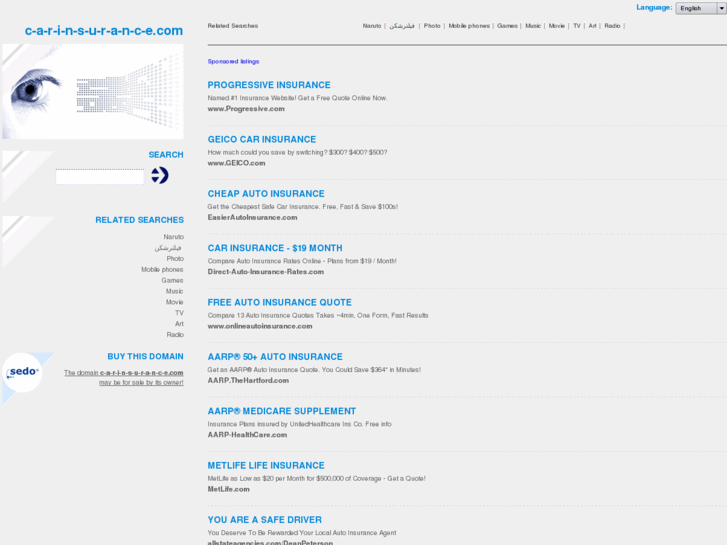Visit www.Progressive.com URL

click(246, 109)
